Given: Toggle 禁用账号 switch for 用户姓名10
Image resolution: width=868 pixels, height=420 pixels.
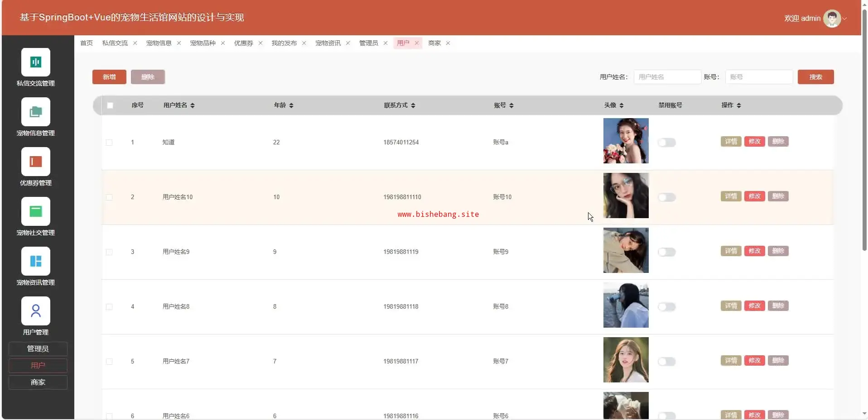Looking at the screenshot, I should point(667,197).
